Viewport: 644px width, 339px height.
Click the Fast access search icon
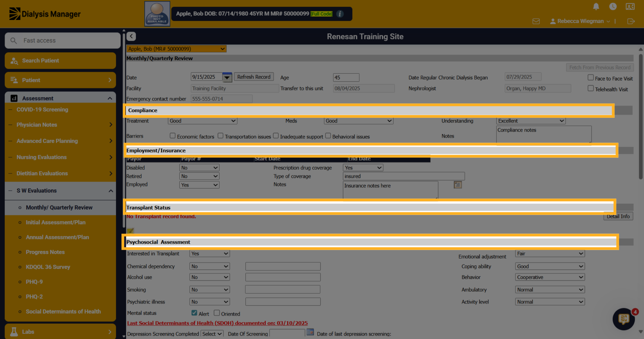click(13, 41)
